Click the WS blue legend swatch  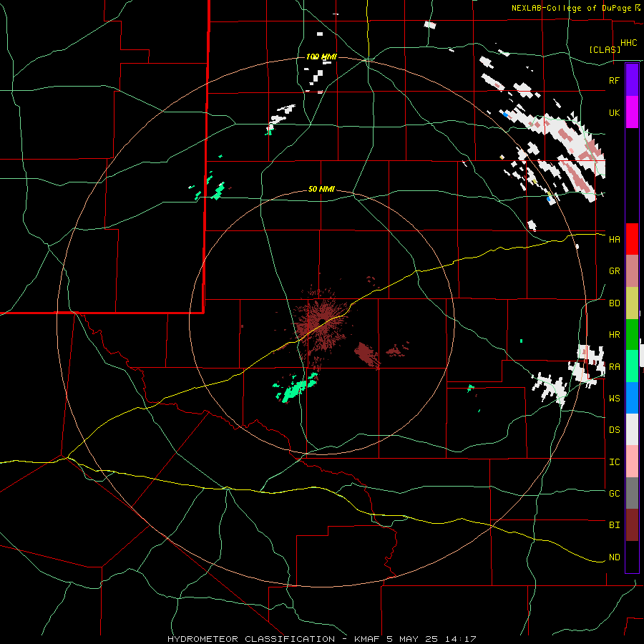coord(632,398)
